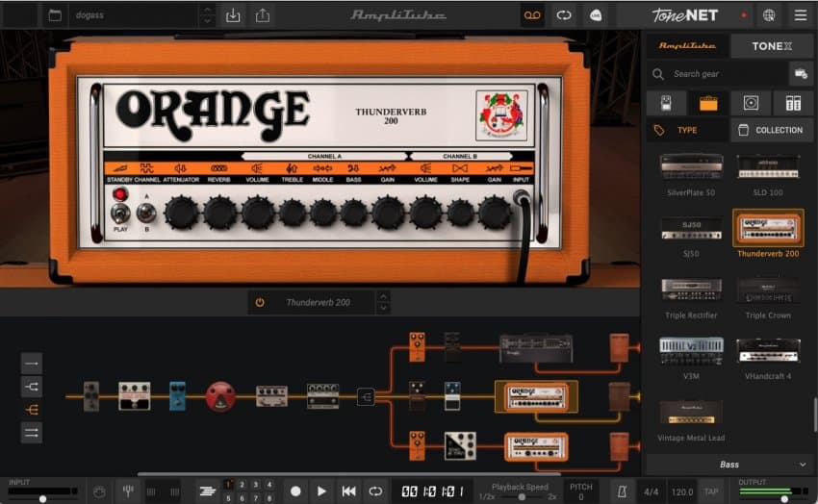Open the ToneNET globe icon
Viewport: 818px width, 504px height.
(768, 15)
